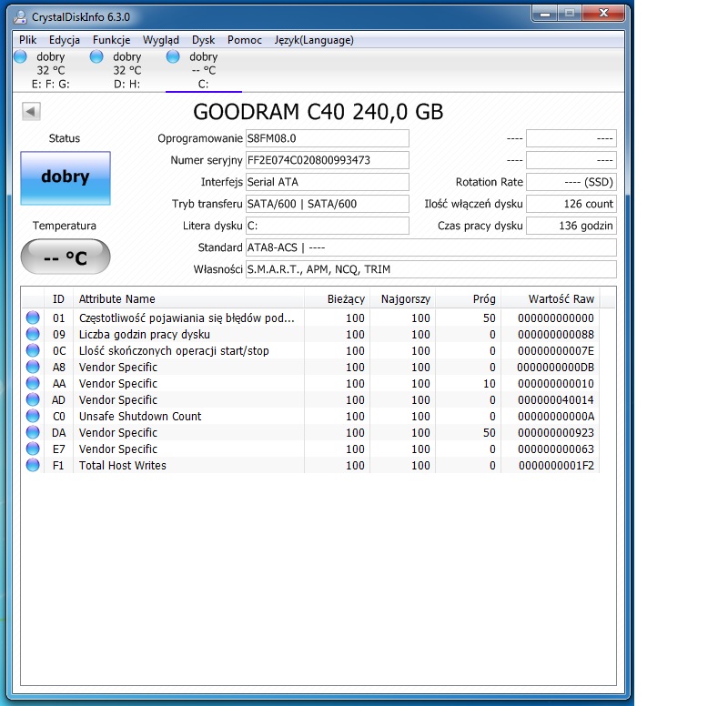Select the C: disk tab
Screen dimensions: 728x706
(x=203, y=70)
